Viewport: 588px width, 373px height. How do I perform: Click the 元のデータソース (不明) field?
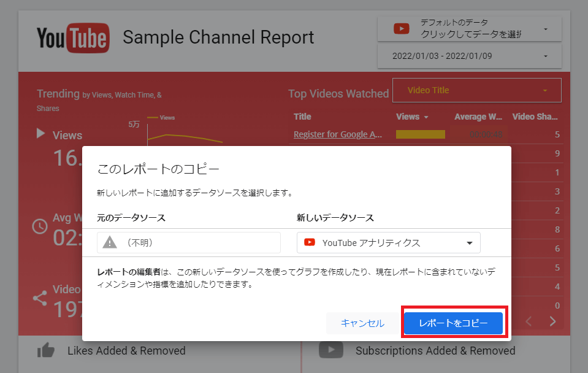pos(189,243)
